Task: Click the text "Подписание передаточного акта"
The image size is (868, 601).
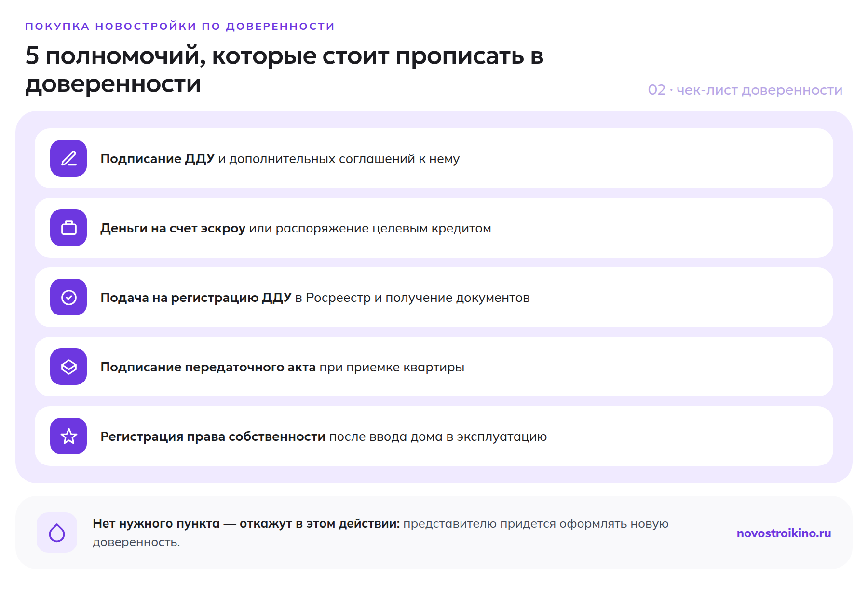Action: pyautogui.click(x=208, y=367)
